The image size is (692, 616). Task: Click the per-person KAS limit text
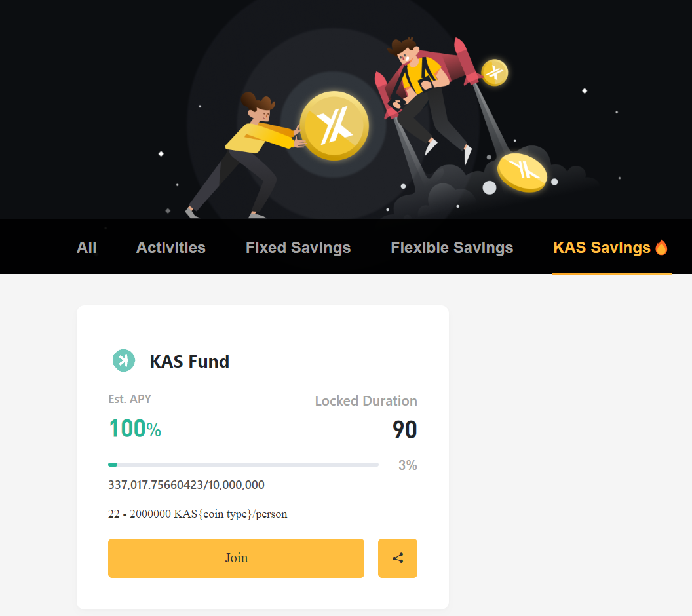tap(197, 514)
